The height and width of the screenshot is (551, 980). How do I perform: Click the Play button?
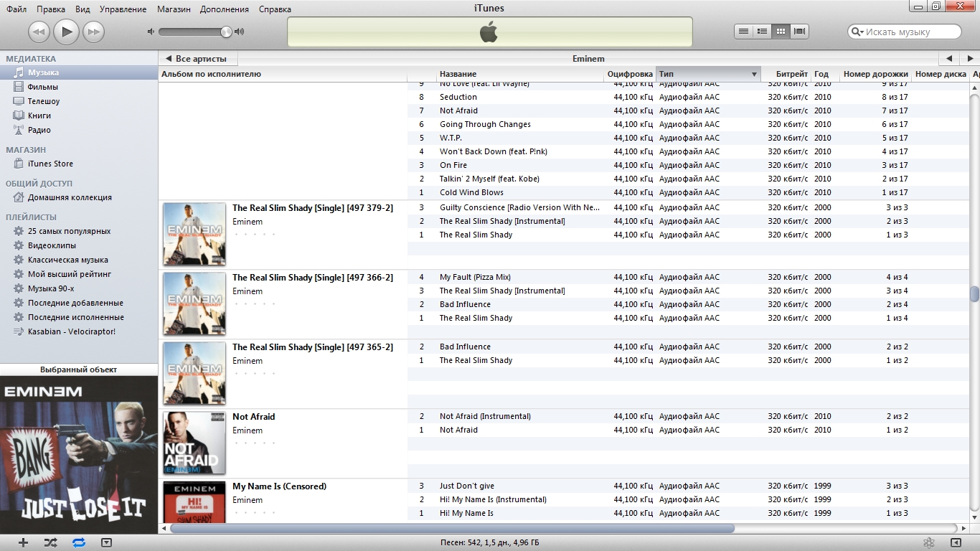(x=66, y=31)
